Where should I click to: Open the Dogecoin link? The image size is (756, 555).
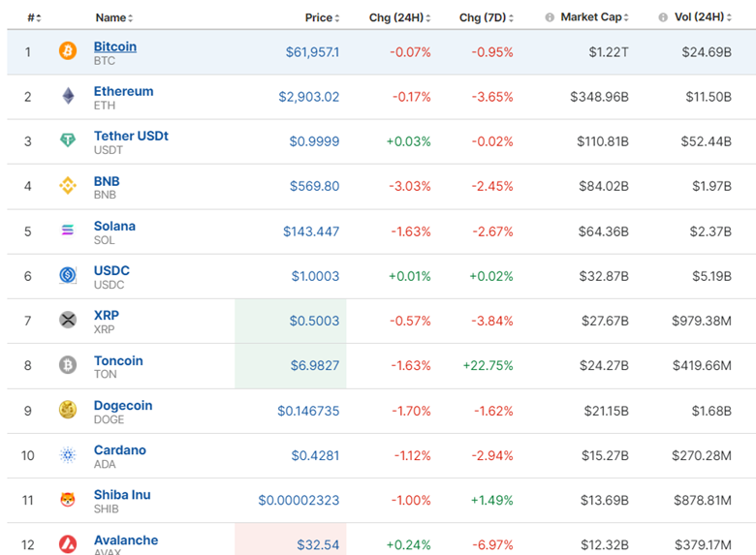[123, 406]
